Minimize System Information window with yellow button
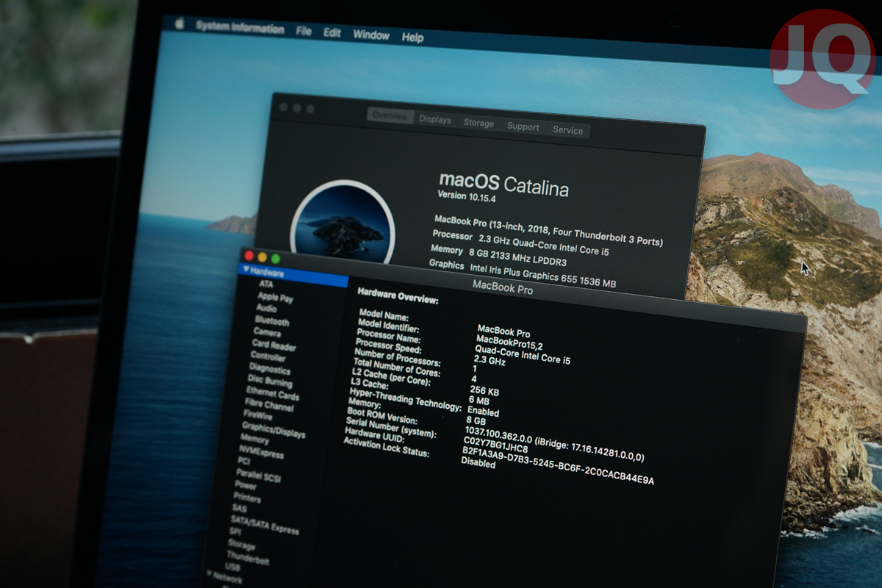This screenshot has width=882, height=588. (262, 257)
